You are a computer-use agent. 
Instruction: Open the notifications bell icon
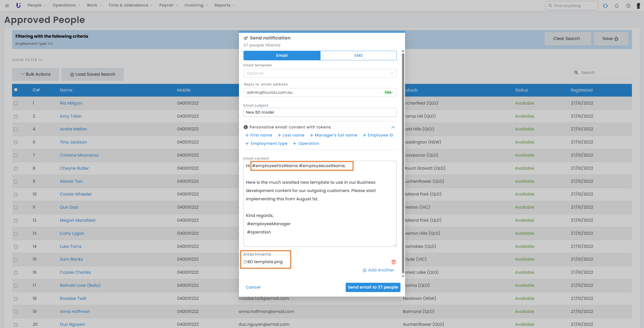point(617,6)
